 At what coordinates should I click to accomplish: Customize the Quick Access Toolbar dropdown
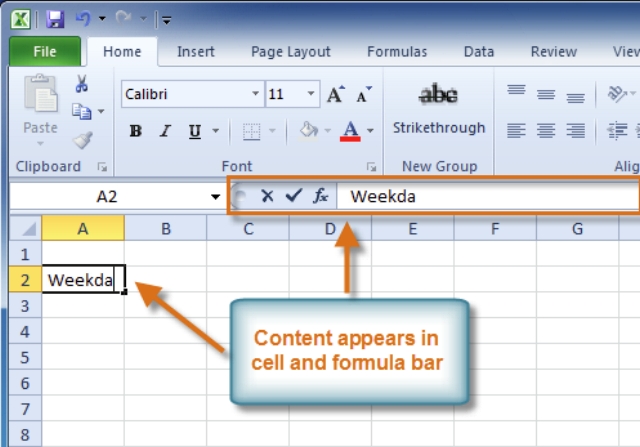pyautogui.click(x=167, y=20)
